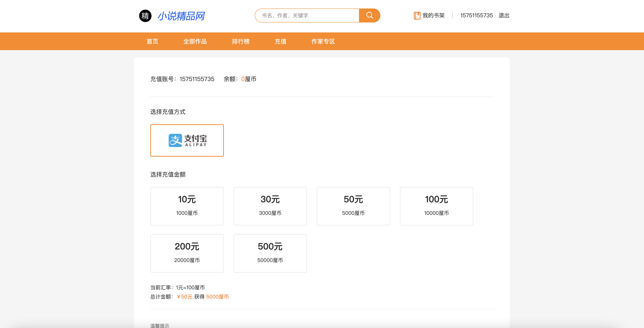Screen dimensions: 644x328
Task: Open the 排行榜 rankings tab
Action: click(240, 41)
